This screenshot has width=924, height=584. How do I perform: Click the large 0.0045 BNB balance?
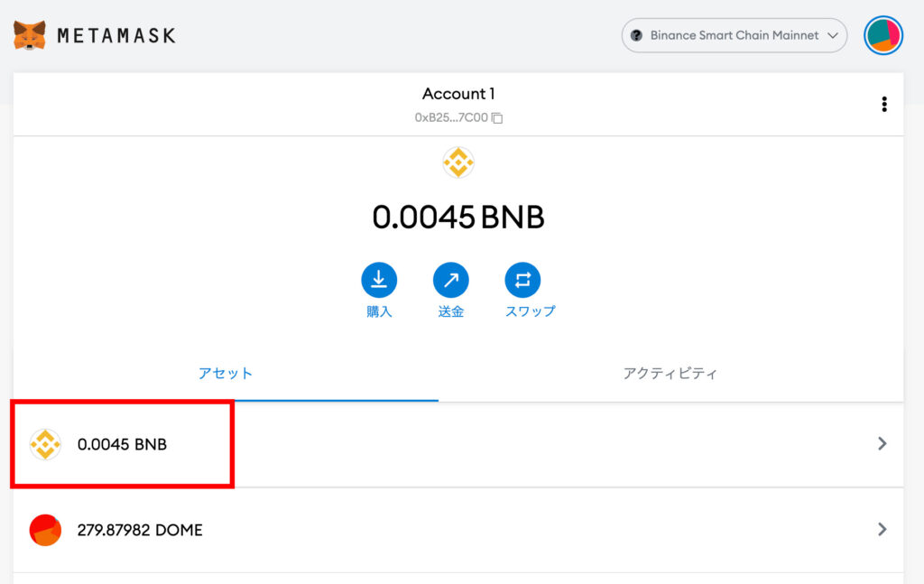click(x=458, y=218)
